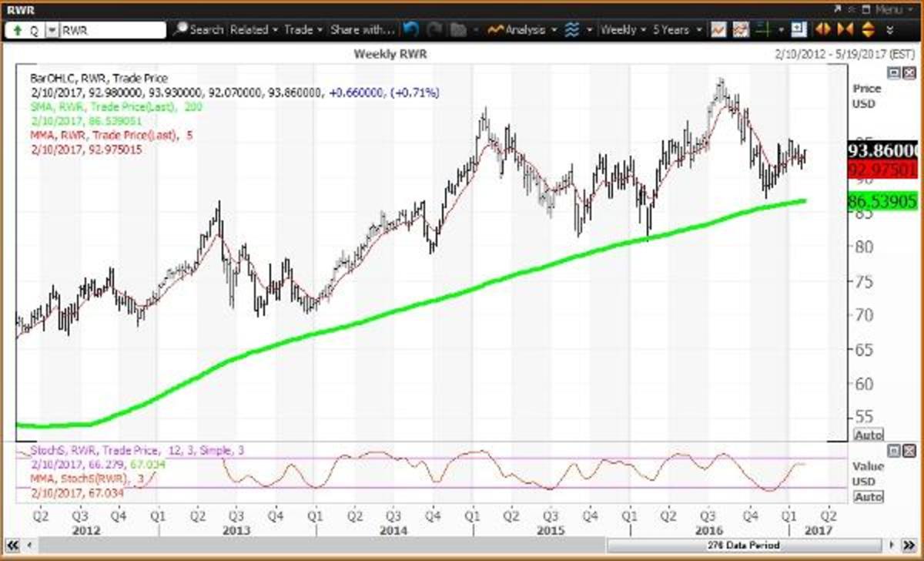Click the undo arrow icon in toolbar
This screenshot has width=924, height=561.
[x=410, y=29]
